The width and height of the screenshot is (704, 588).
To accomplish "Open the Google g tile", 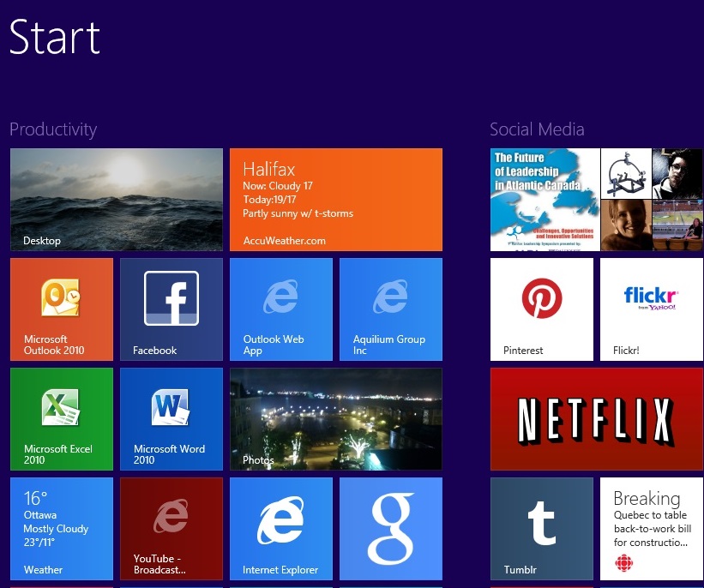I will point(391,529).
